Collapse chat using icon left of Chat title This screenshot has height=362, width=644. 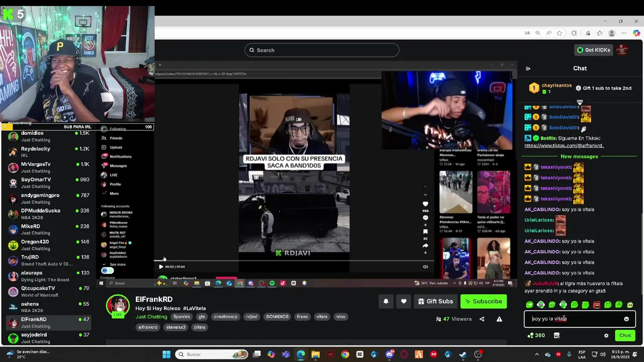click(x=528, y=68)
